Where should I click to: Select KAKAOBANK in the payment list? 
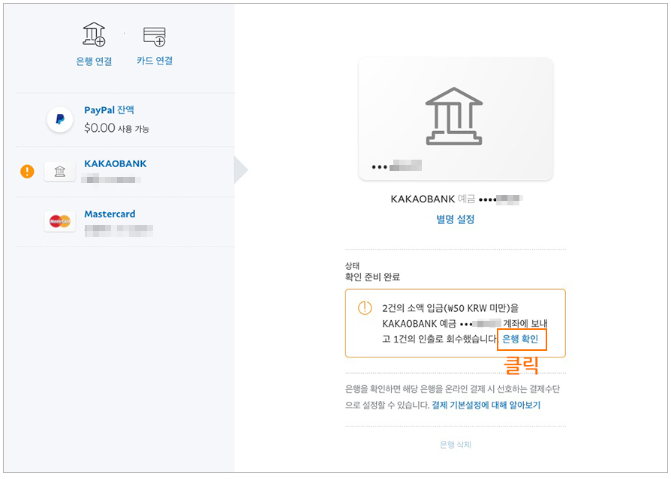115,164
